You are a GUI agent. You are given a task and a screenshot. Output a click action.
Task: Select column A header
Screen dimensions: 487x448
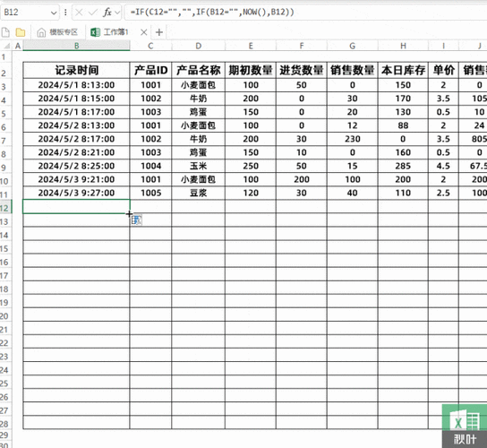(18, 46)
